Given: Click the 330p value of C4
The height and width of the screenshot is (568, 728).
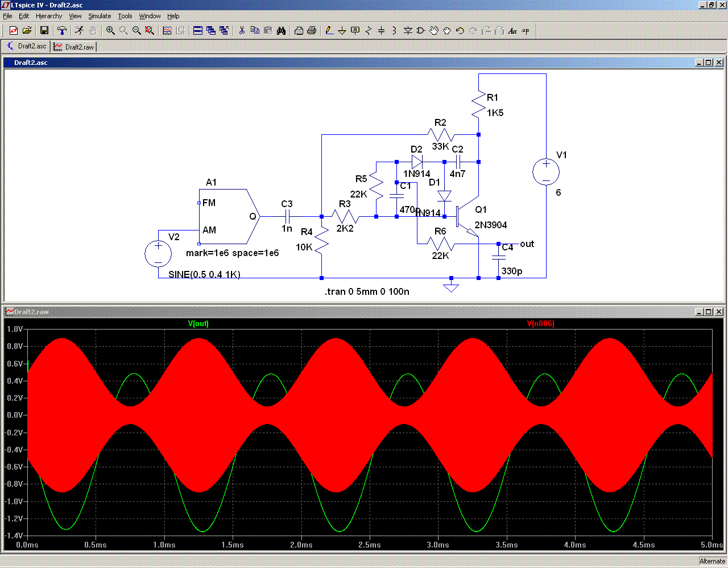Looking at the screenshot, I should coord(512,271).
